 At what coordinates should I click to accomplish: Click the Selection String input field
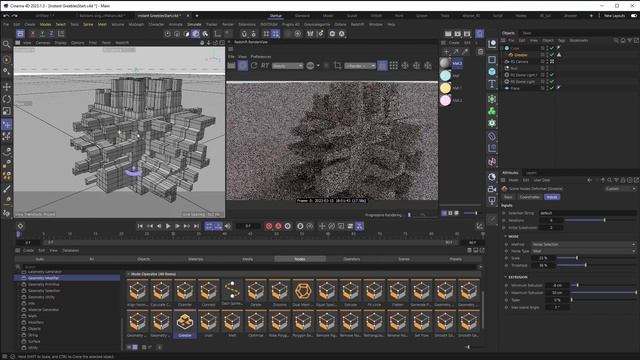587,213
